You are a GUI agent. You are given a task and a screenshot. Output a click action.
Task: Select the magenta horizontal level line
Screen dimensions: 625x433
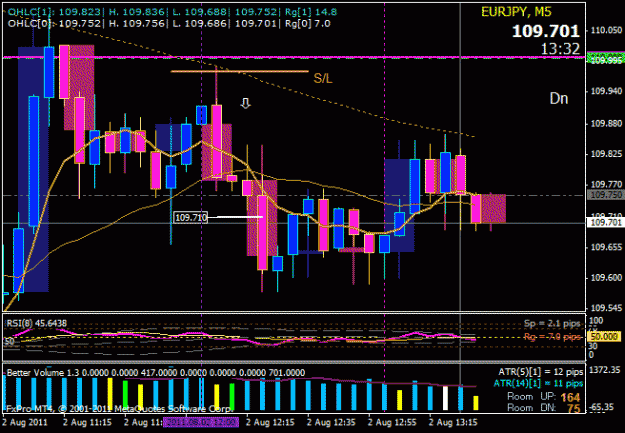click(x=294, y=58)
